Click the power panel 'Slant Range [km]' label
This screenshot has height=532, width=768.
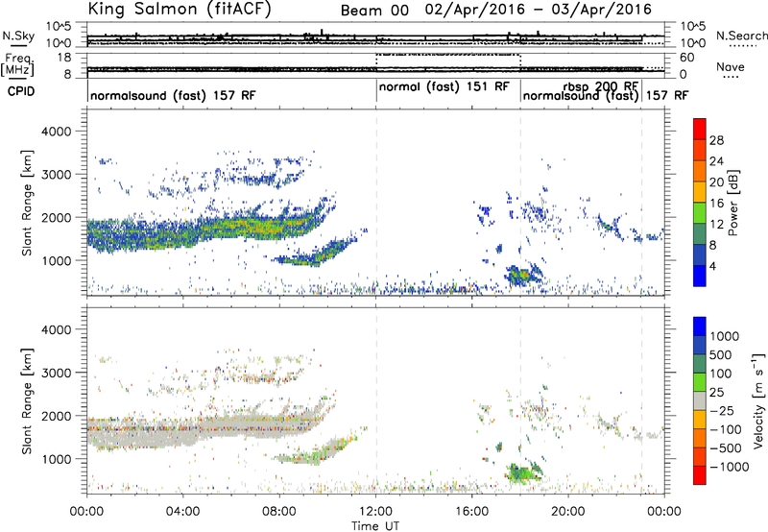point(27,203)
